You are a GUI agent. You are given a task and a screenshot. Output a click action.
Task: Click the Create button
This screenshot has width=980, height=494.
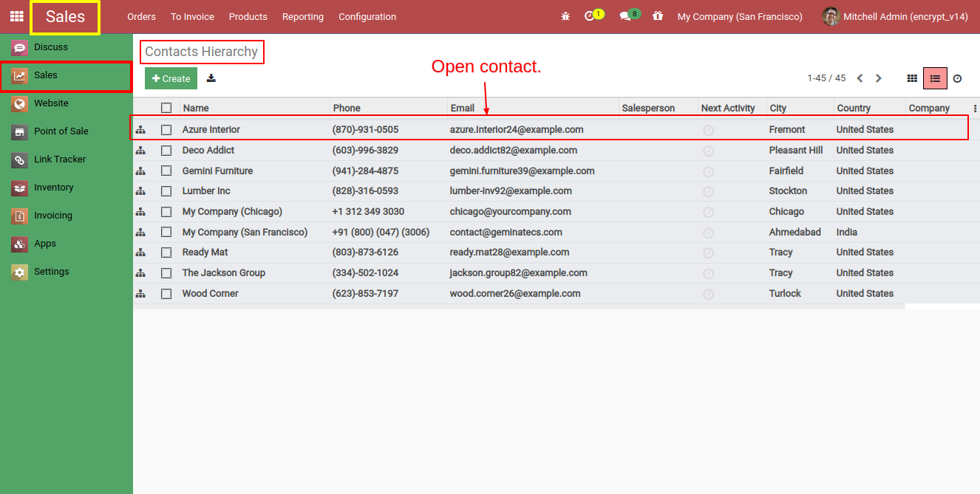[x=171, y=78]
